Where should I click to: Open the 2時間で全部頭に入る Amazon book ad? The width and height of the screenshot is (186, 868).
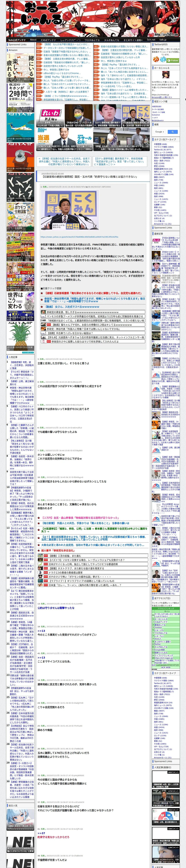[20, 98]
